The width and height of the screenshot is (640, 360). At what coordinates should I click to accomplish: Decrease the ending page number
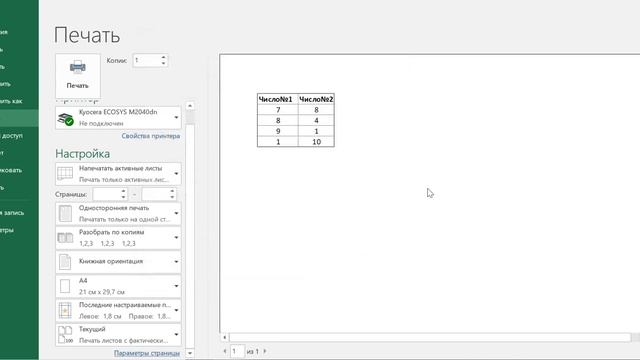pyautogui.click(x=172, y=198)
